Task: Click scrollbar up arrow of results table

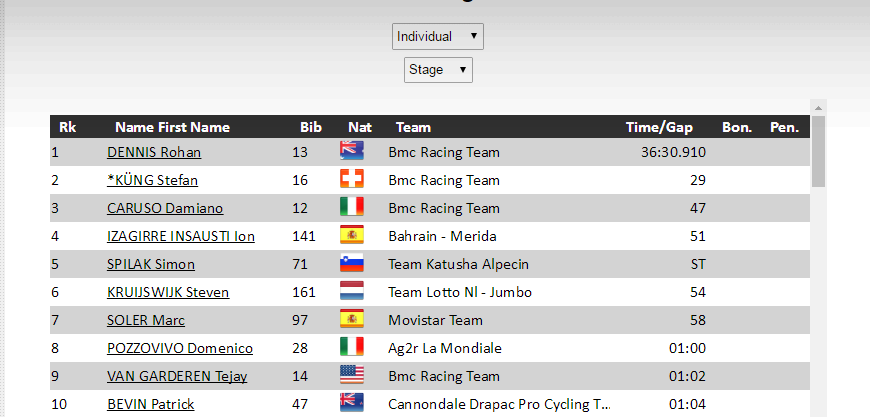Action: coord(818,107)
